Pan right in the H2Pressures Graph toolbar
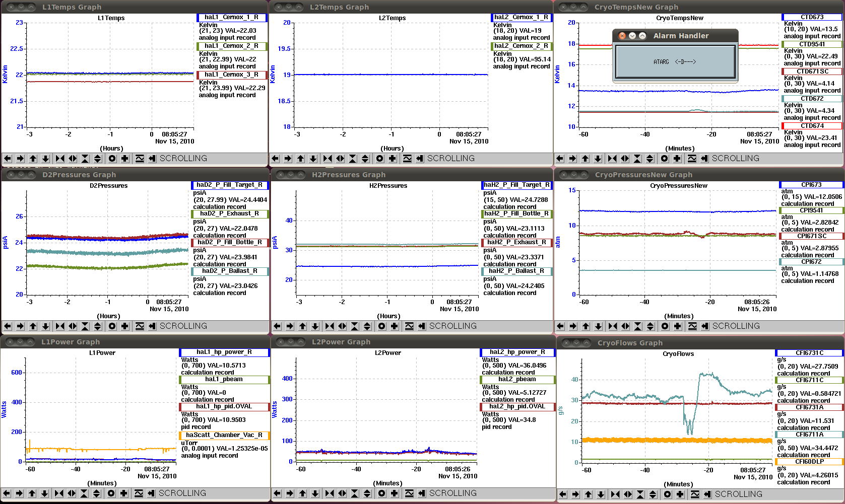 coord(290,326)
